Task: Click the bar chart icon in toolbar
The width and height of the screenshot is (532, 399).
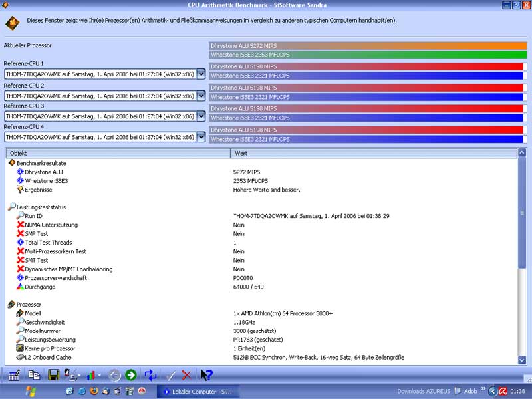Action: tap(91, 375)
